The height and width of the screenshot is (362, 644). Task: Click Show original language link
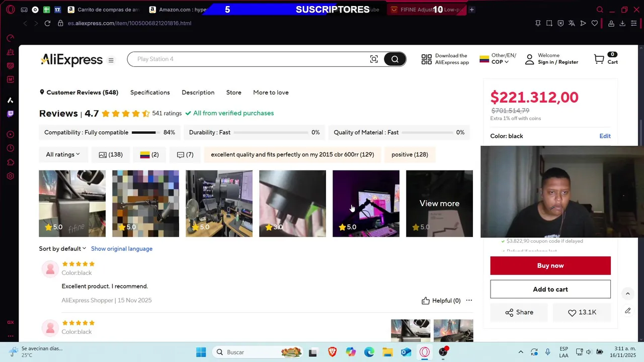pyautogui.click(x=122, y=248)
